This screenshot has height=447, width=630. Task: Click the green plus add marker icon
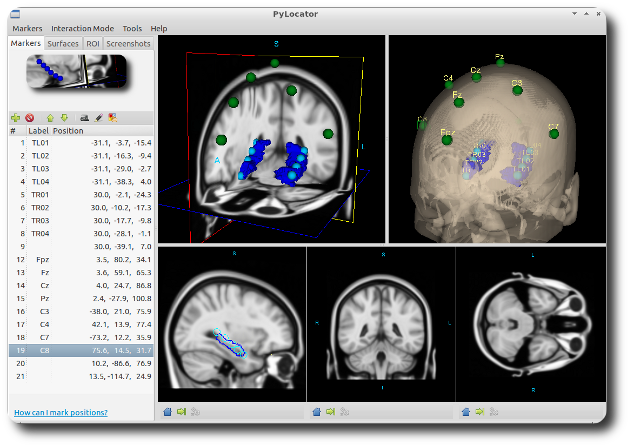coord(15,118)
